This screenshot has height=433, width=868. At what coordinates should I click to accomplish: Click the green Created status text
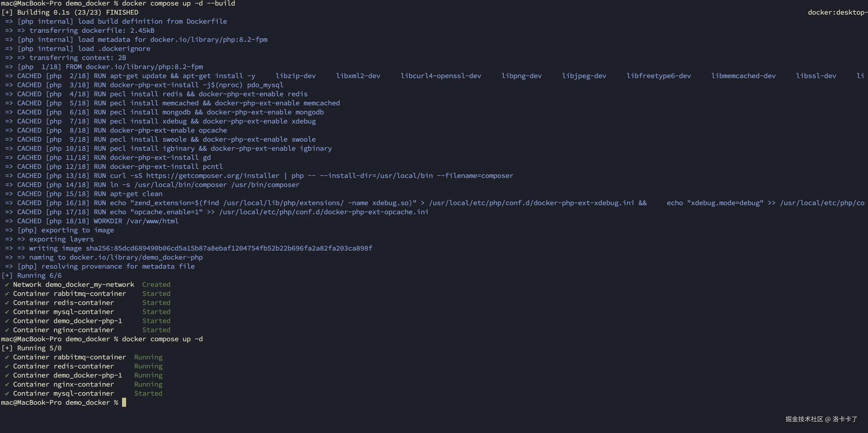click(x=156, y=285)
